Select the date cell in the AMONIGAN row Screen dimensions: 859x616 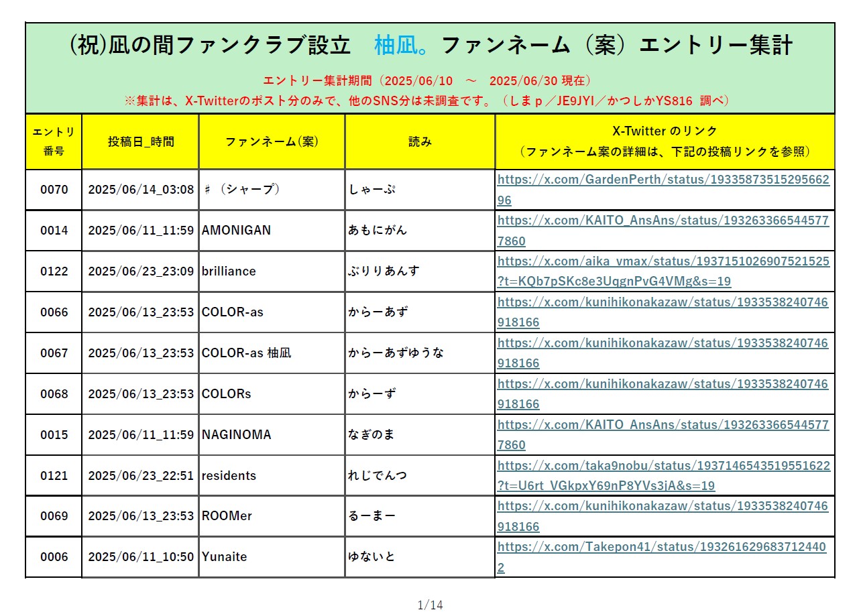pos(141,231)
